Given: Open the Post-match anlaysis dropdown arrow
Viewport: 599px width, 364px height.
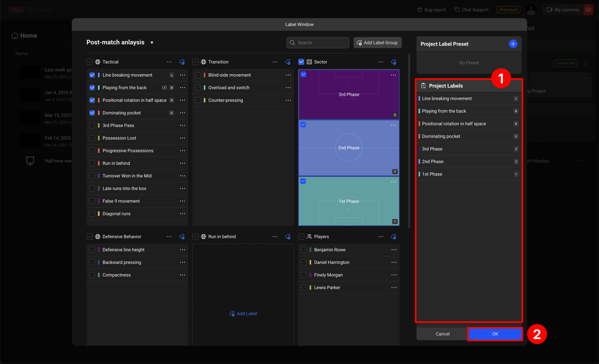Looking at the screenshot, I should 152,43.
